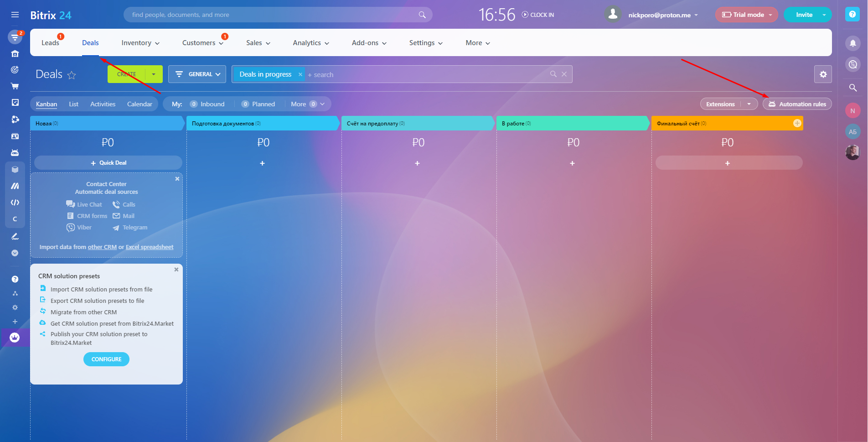Toggle the Planned counter filter
Viewport: 868px width, 442px height.
coord(258,104)
